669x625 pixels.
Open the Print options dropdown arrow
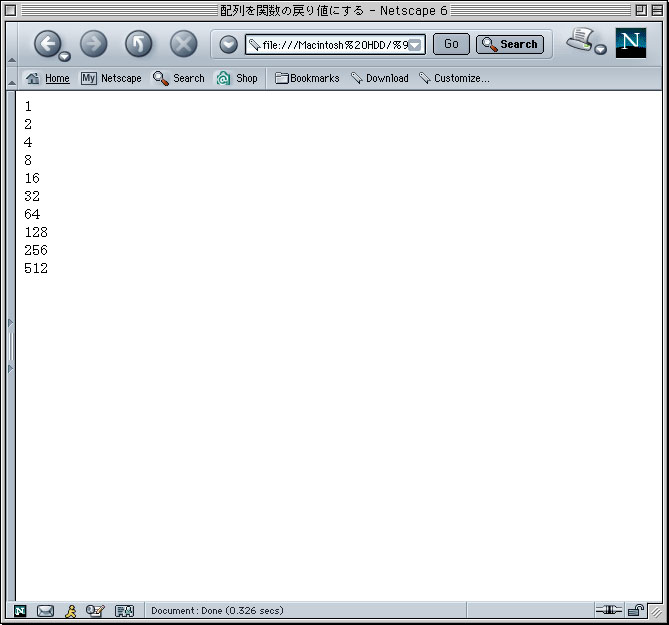click(x=600, y=49)
